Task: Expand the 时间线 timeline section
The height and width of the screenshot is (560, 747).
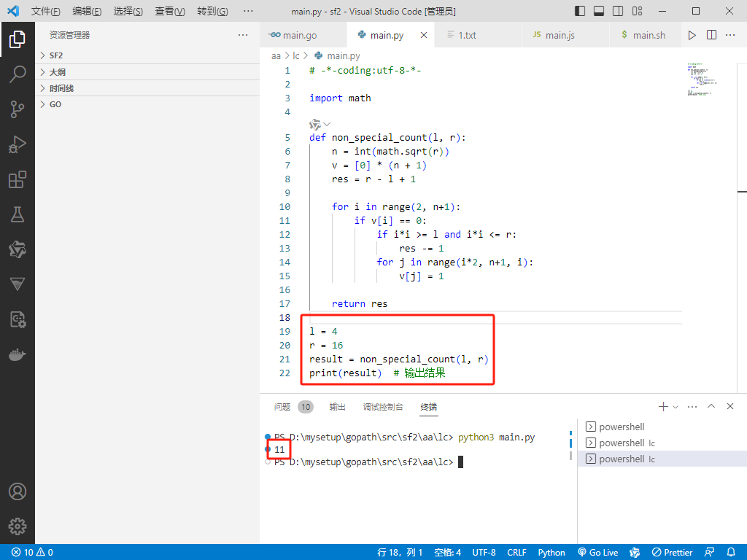Action: click(x=147, y=88)
